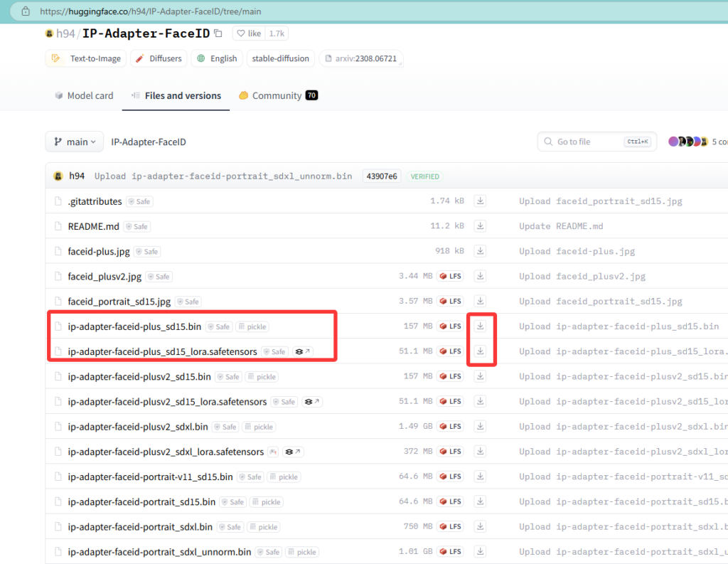728x564 pixels.
Task: Open safetensors viewer for plusv2_sd15_lora file
Action: tap(312, 402)
